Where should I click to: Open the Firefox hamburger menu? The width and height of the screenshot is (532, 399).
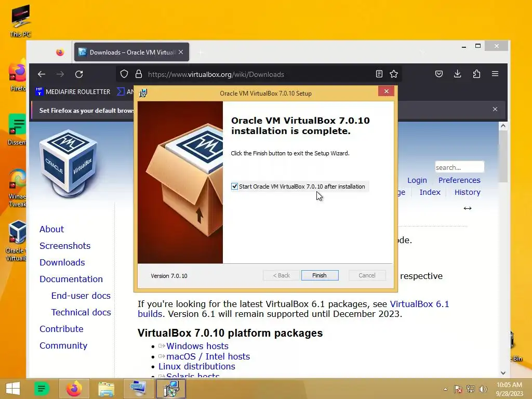pyautogui.click(x=495, y=74)
